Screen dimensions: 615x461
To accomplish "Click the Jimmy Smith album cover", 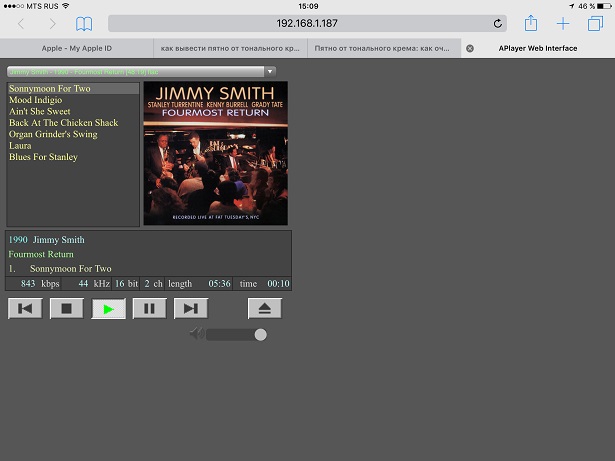I will [216, 153].
